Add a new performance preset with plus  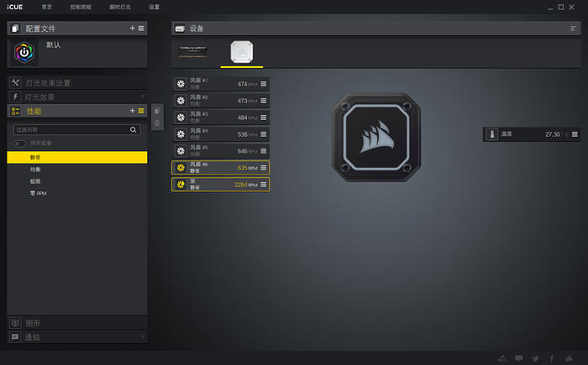[132, 111]
